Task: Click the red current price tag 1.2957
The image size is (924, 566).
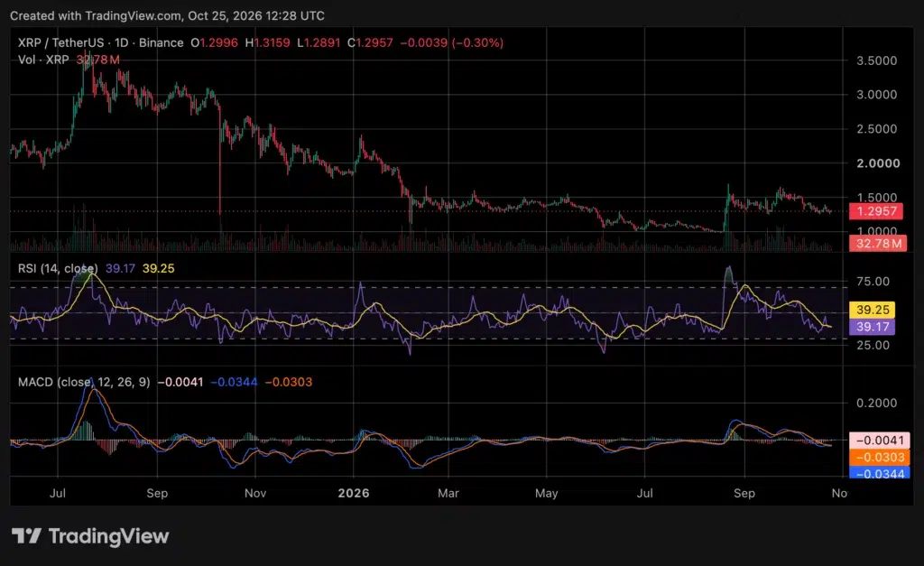Action: coord(875,211)
